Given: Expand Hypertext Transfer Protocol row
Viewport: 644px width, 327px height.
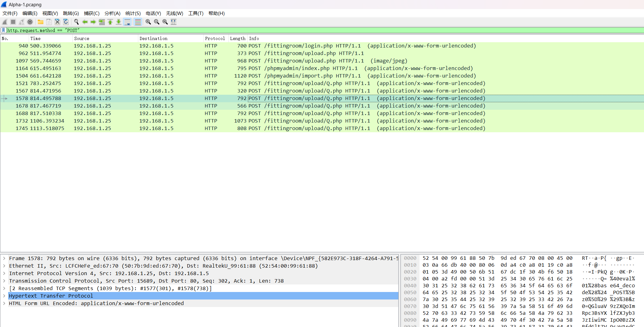Looking at the screenshot, I should pyautogui.click(x=4, y=296).
